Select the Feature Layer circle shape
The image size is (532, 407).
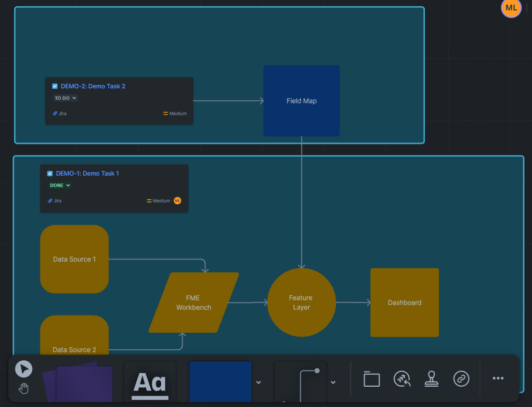coord(301,303)
